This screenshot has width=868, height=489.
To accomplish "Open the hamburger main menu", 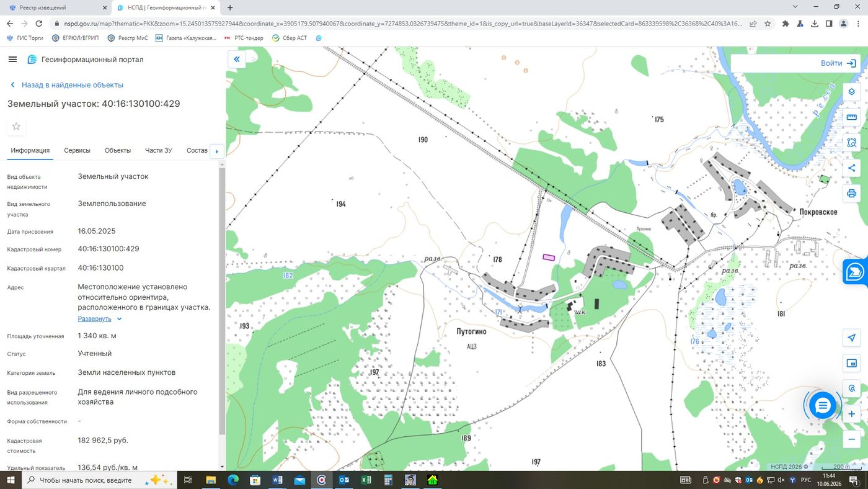I will pyautogui.click(x=12, y=60).
